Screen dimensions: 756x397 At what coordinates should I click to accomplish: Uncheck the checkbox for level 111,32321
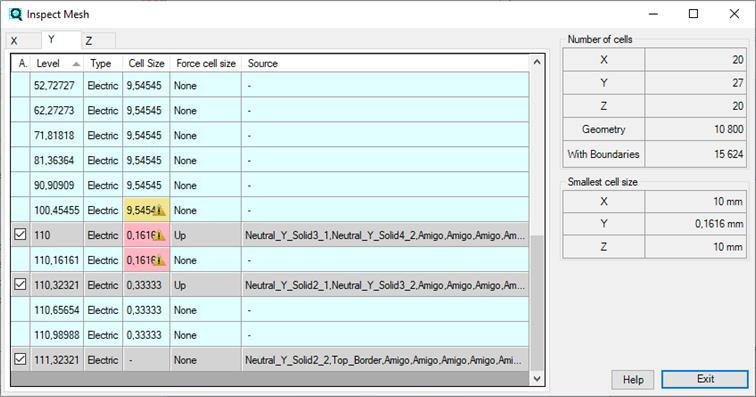click(20, 359)
